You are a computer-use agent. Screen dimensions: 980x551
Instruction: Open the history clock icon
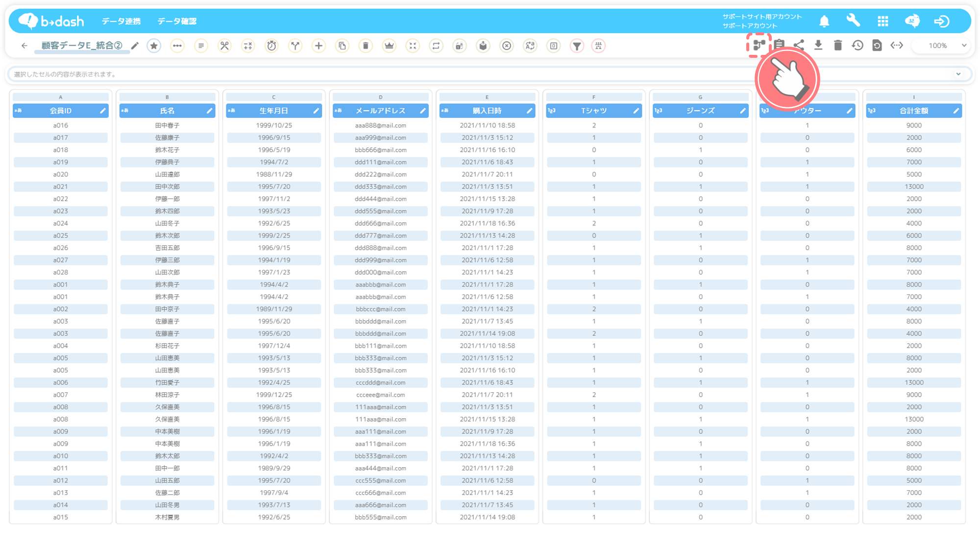[x=857, y=46]
